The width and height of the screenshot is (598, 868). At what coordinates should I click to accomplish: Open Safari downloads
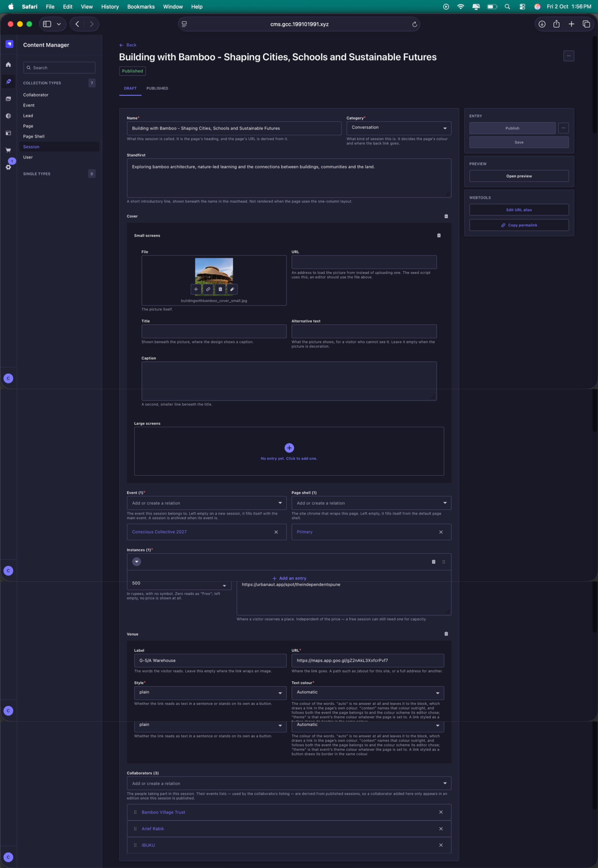point(542,24)
